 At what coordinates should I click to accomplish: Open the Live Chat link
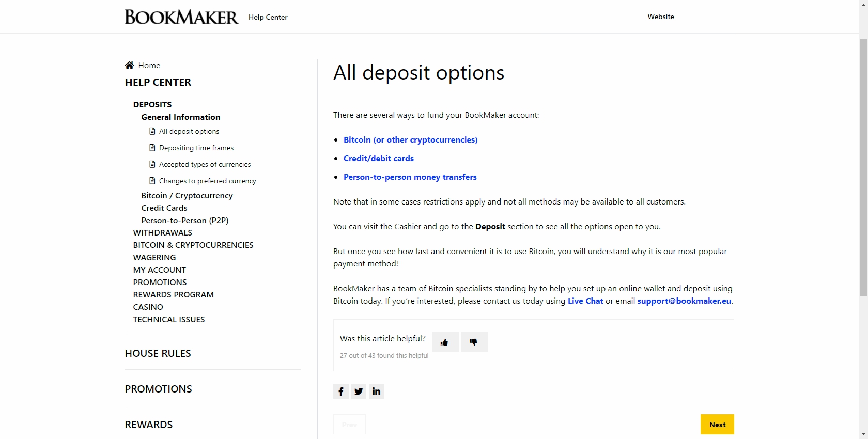(585, 301)
